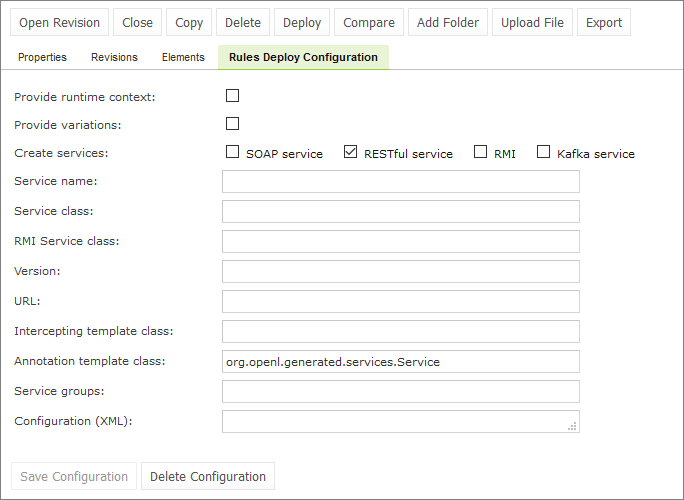
Task: Click Add Folder in the toolbar
Action: 448,23
